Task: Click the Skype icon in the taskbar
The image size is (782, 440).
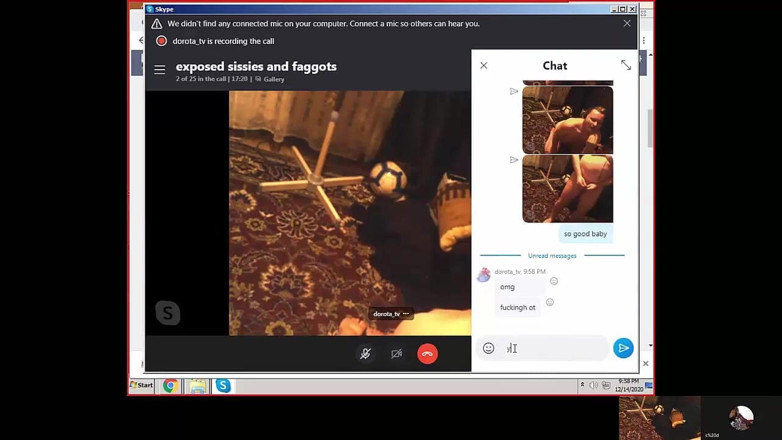Action: [223, 386]
